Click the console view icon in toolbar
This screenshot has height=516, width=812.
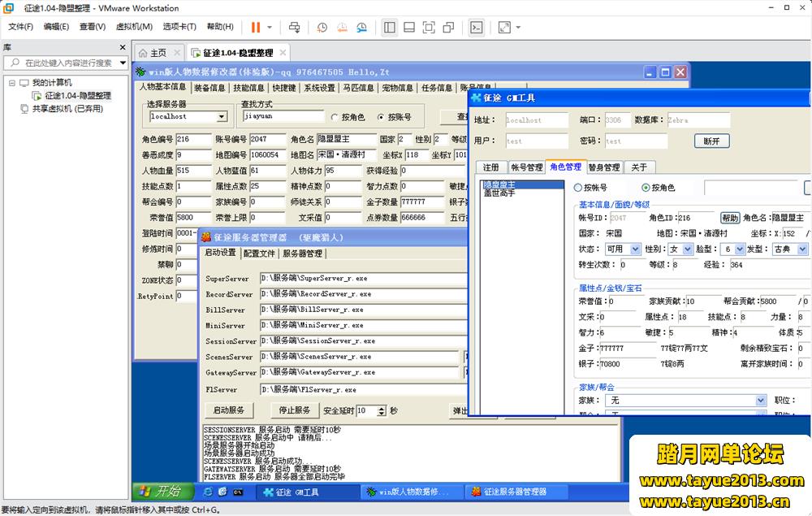(476, 27)
